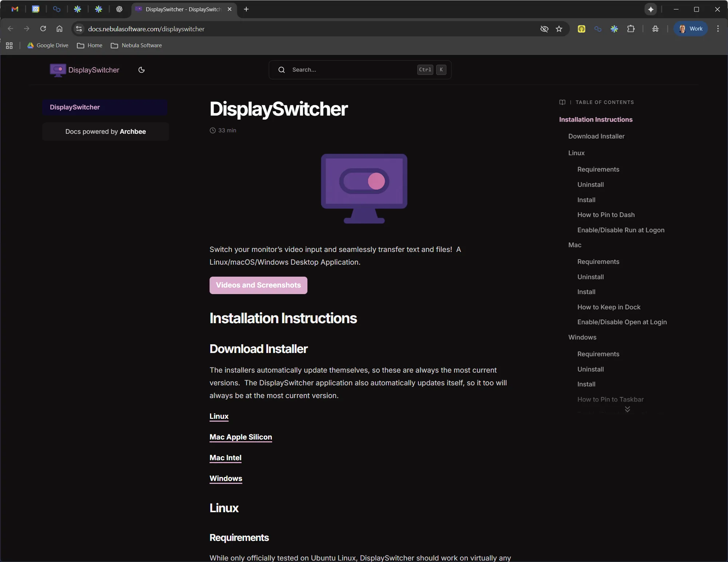Open the Google Drive bookmark
The image size is (728, 562).
(x=48, y=45)
